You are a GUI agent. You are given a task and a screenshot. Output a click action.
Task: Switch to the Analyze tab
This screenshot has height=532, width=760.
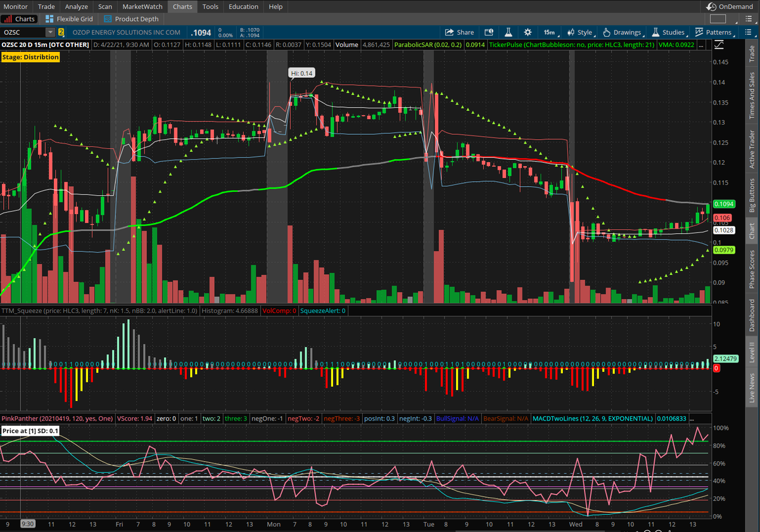click(x=77, y=6)
